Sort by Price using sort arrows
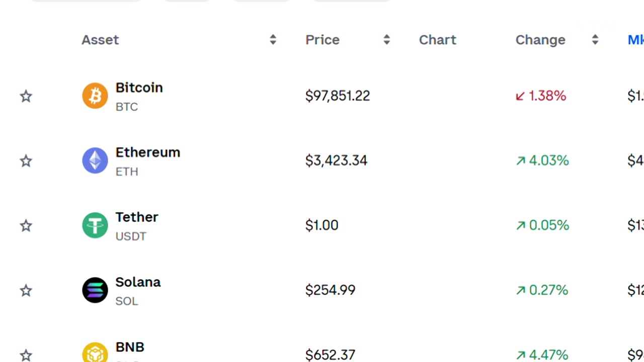This screenshot has width=644, height=362. 386,40
